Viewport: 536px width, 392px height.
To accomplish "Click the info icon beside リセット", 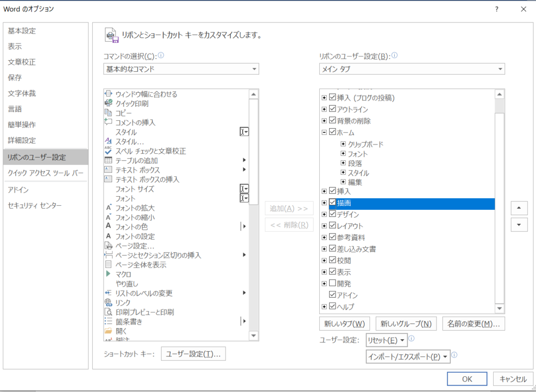I will pyautogui.click(x=411, y=339).
